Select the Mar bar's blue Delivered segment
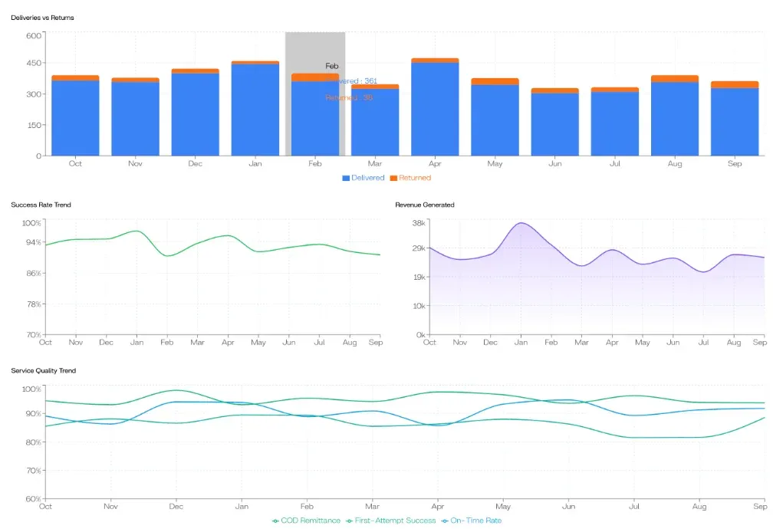Screen dimensions: 773x532 click(375, 122)
